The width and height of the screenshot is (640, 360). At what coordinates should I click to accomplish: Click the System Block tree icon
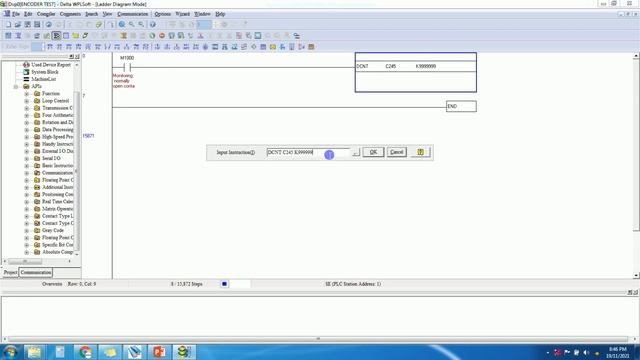click(27, 72)
